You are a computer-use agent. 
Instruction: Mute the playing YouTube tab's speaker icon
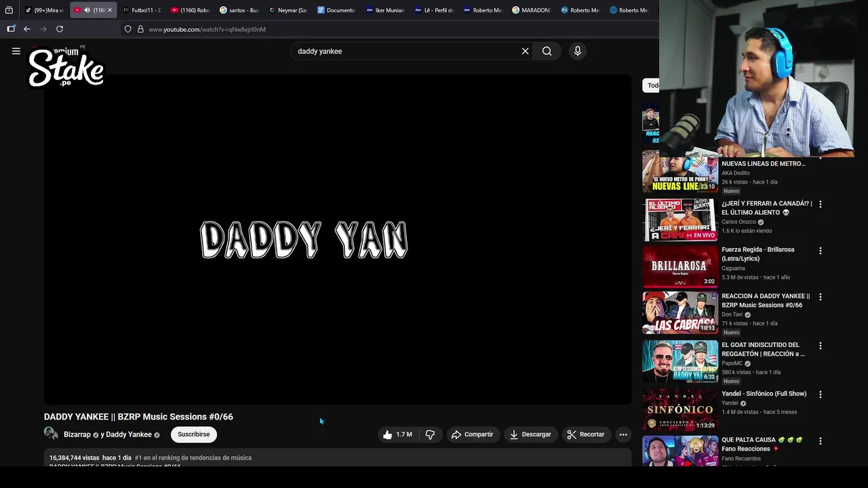[x=87, y=10]
